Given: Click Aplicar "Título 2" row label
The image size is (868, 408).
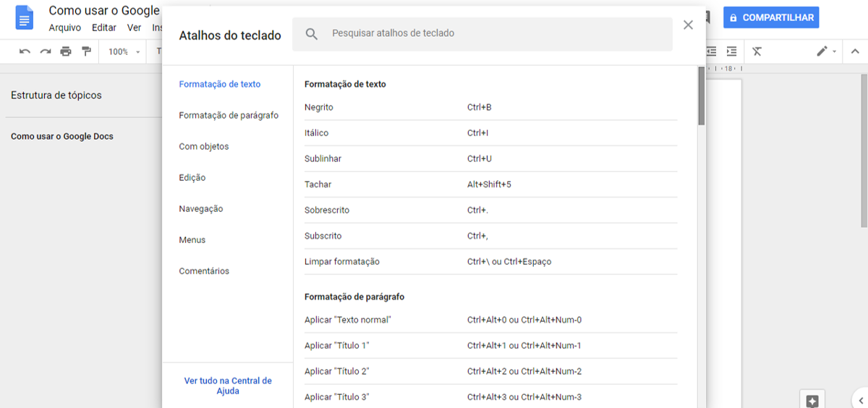Looking at the screenshot, I should point(336,371).
